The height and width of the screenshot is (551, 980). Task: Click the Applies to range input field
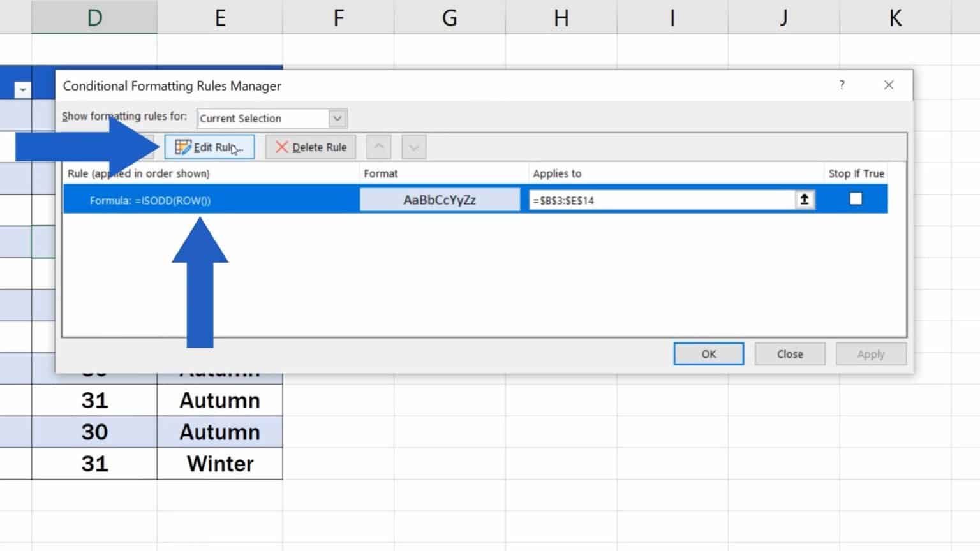pos(660,200)
